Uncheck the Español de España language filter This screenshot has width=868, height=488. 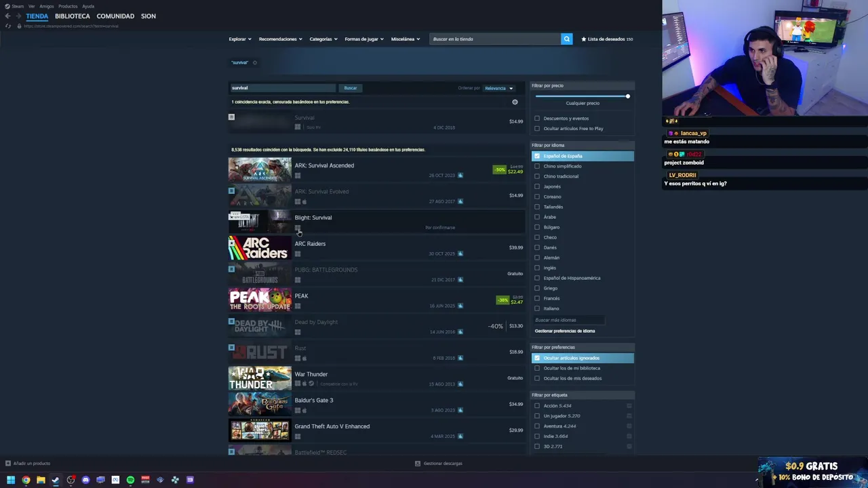[x=537, y=156]
